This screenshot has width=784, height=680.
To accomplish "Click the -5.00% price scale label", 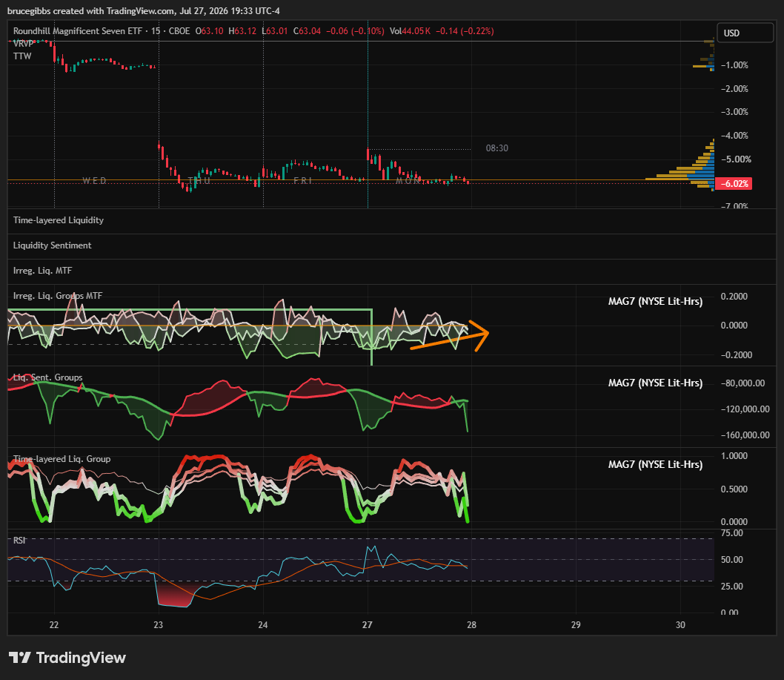I will [x=736, y=159].
